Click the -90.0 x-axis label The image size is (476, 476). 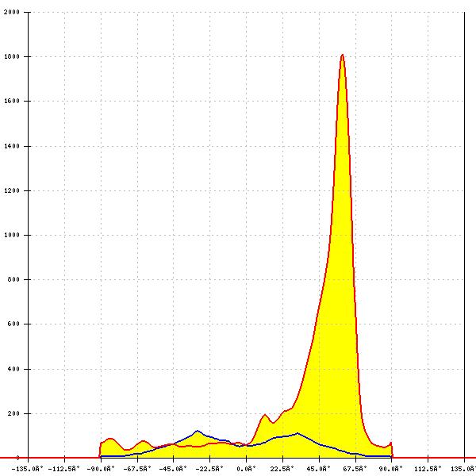pos(101,469)
